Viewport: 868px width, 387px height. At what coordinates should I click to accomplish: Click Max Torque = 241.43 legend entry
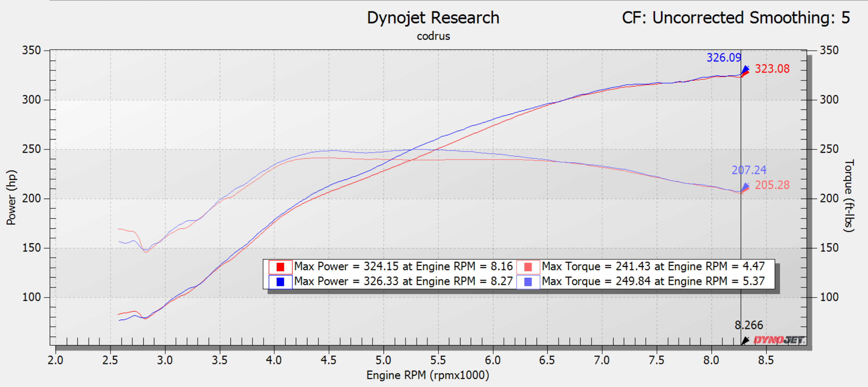tap(653, 267)
